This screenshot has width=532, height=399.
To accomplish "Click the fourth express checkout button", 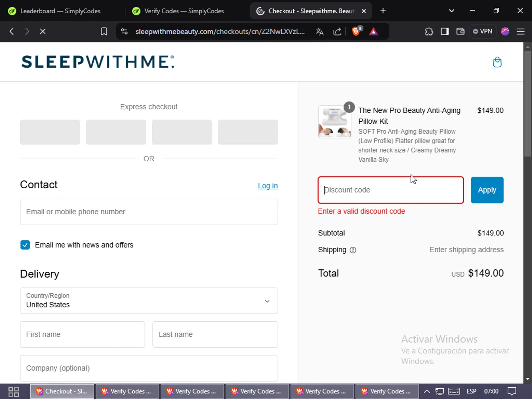I will 248,132.
